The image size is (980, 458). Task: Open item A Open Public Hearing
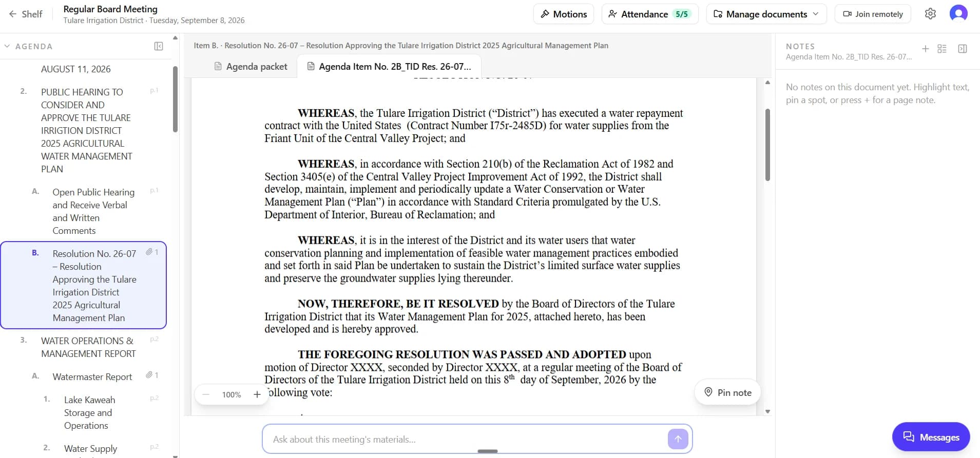(x=93, y=211)
